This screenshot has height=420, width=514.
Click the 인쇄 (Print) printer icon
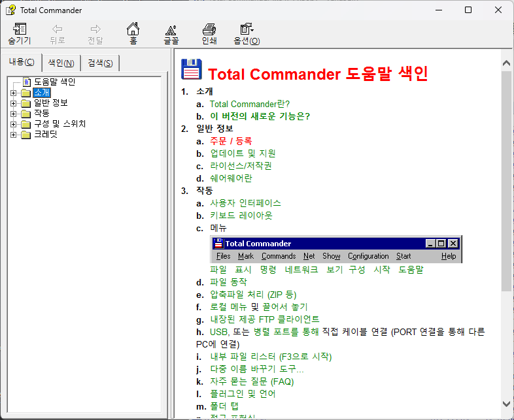pos(209,29)
